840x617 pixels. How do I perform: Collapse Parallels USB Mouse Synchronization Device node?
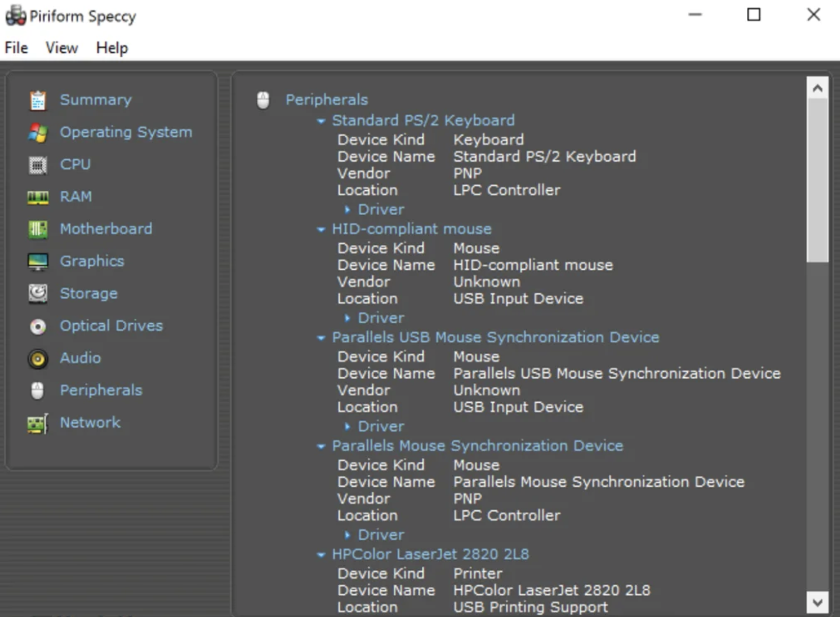coord(321,338)
